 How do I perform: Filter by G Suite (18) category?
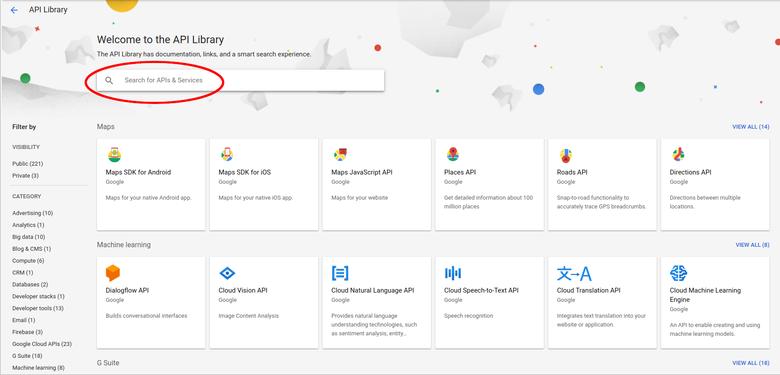pos(27,356)
